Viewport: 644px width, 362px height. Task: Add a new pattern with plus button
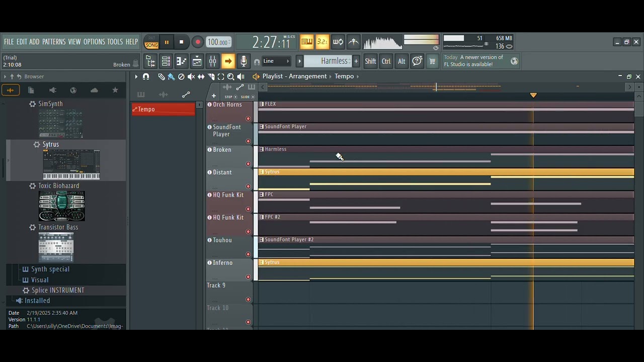356,61
